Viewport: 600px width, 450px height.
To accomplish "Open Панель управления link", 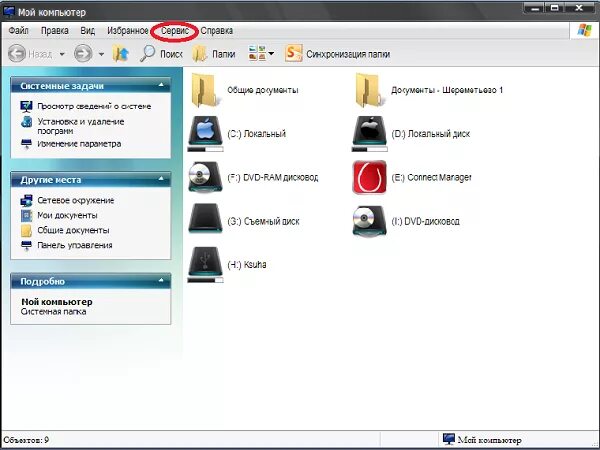I will pos(75,245).
